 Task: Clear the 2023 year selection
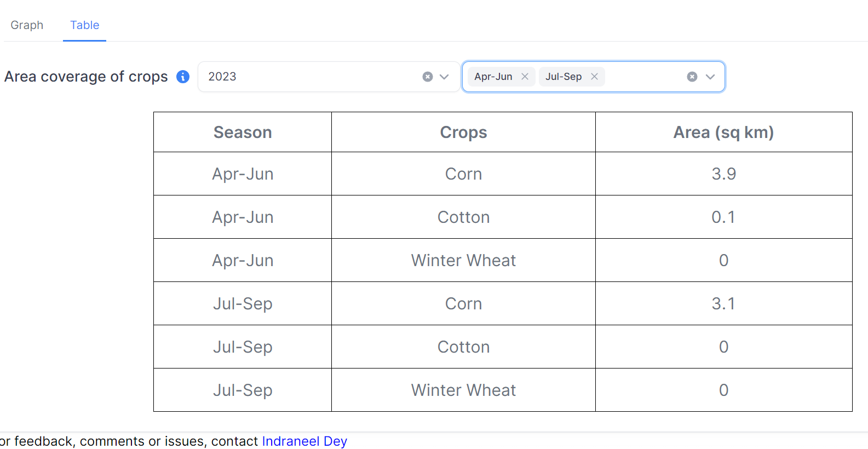(428, 77)
